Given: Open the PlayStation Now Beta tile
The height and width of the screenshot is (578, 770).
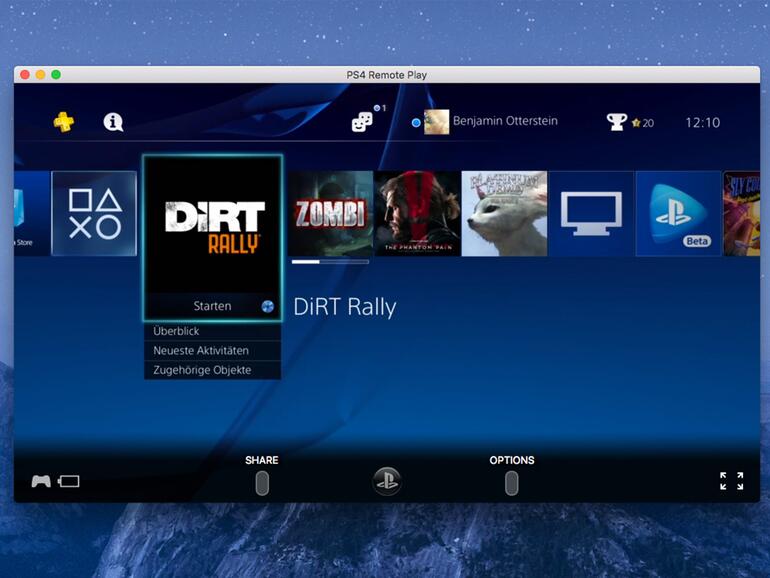Looking at the screenshot, I should pos(678,213).
